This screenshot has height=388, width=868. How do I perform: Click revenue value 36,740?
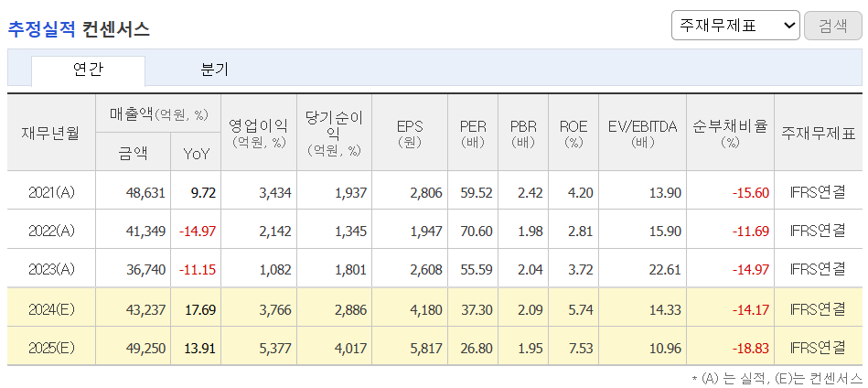(146, 269)
